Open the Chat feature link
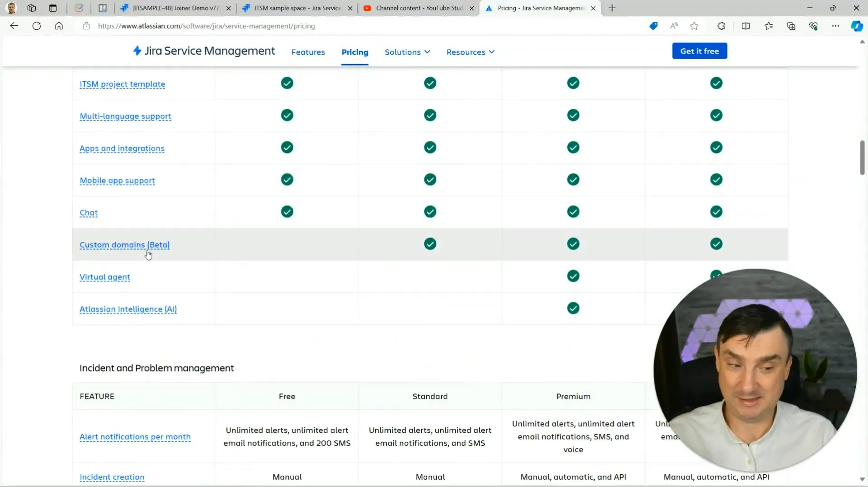 [89, 212]
